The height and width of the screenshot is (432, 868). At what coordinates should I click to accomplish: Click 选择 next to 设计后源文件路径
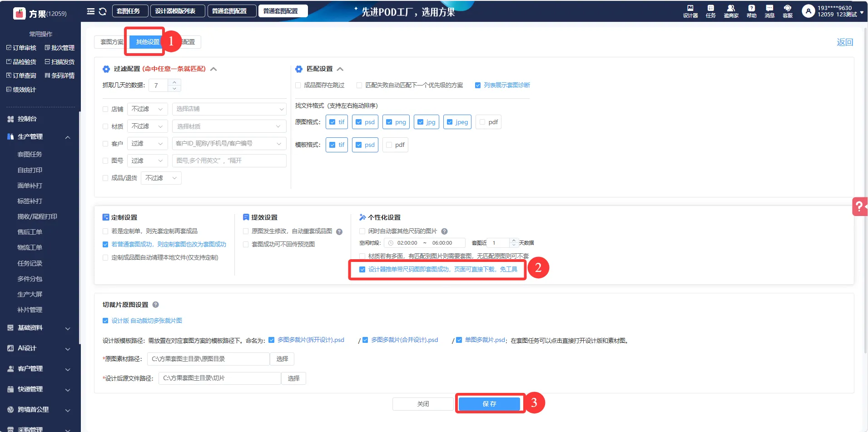point(293,378)
